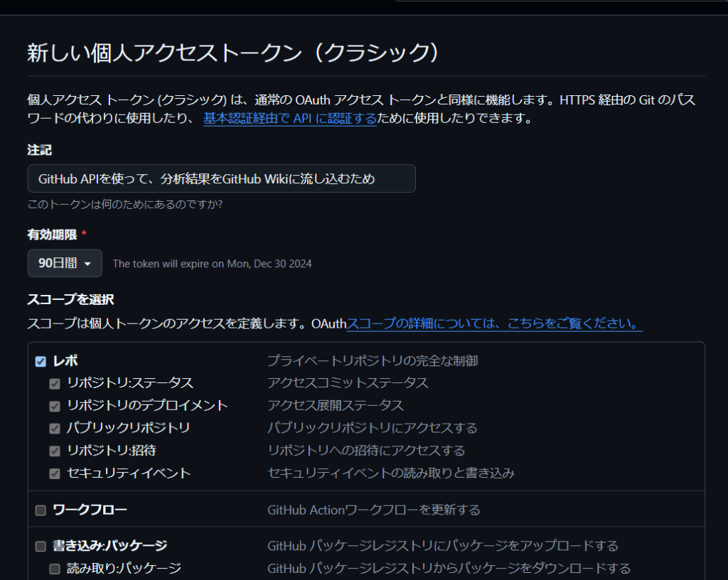
Task: Click the スコープを選択 heading
Action: pyautogui.click(x=70, y=300)
